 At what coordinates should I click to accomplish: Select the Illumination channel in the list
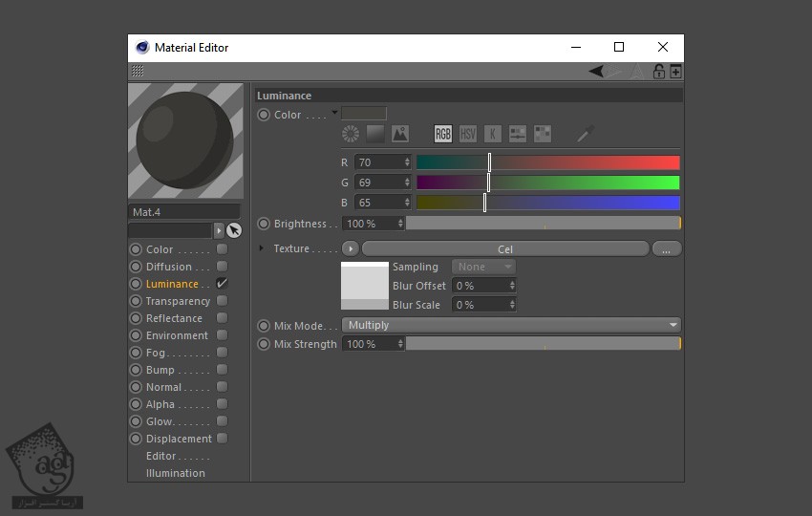pyautogui.click(x=175, y=473)
